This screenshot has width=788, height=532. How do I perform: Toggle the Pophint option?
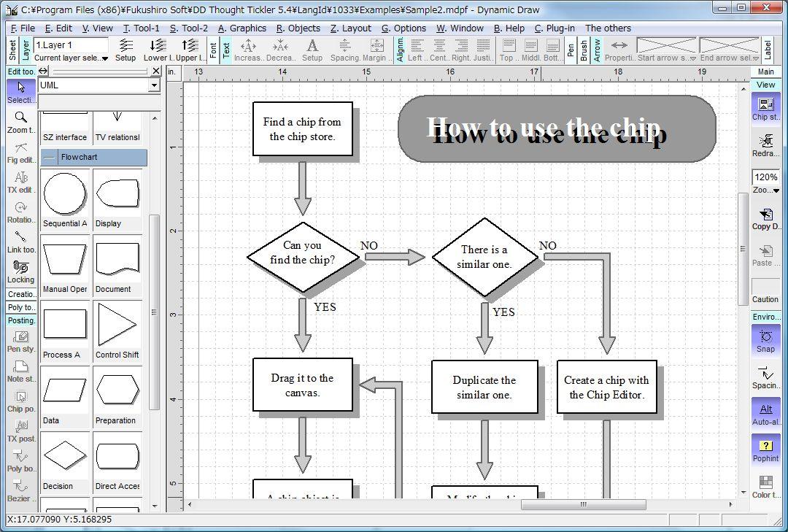coord(765,450)
